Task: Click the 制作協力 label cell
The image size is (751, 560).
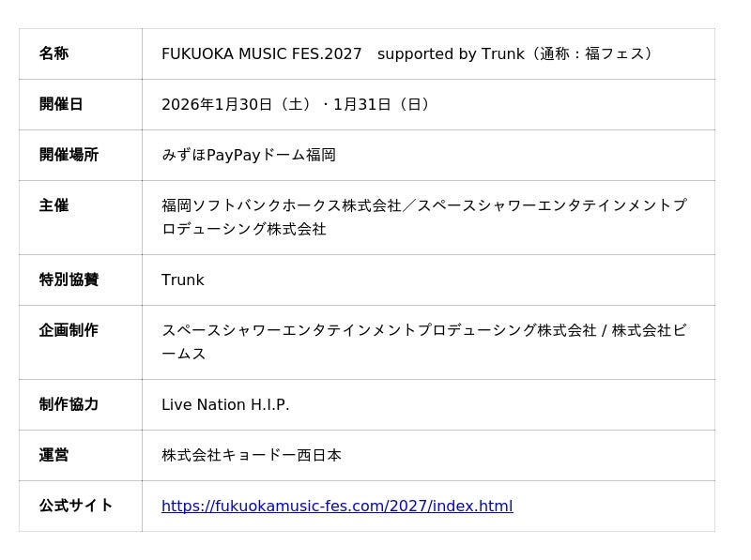Action: [81, 404]
